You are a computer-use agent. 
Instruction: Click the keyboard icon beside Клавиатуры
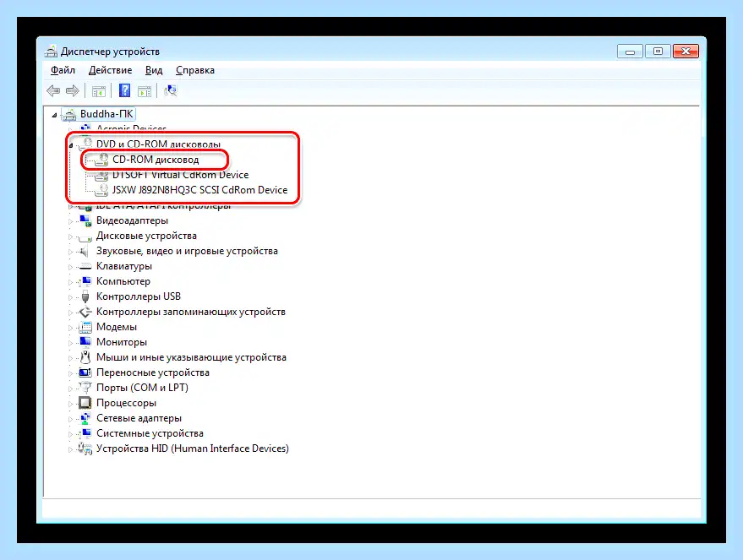point(85,266)
